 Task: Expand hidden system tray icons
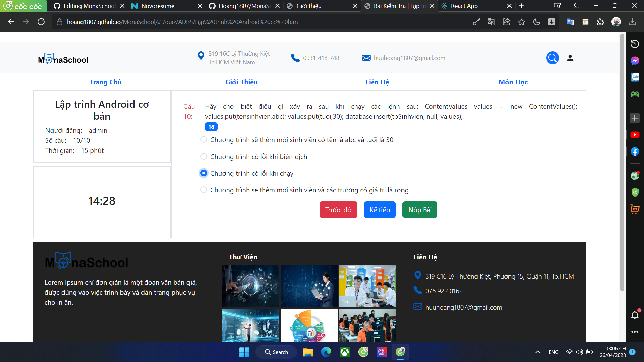coord(537,352)
